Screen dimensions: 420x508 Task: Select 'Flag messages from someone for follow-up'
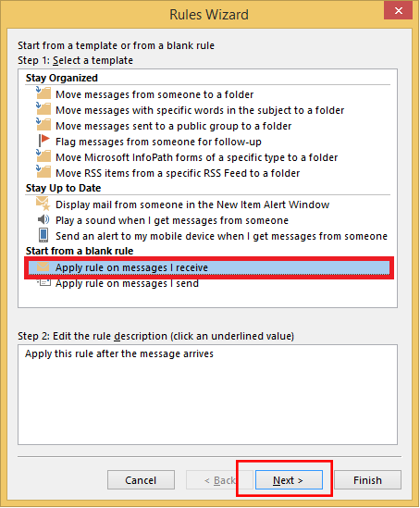tap(158, 142)
